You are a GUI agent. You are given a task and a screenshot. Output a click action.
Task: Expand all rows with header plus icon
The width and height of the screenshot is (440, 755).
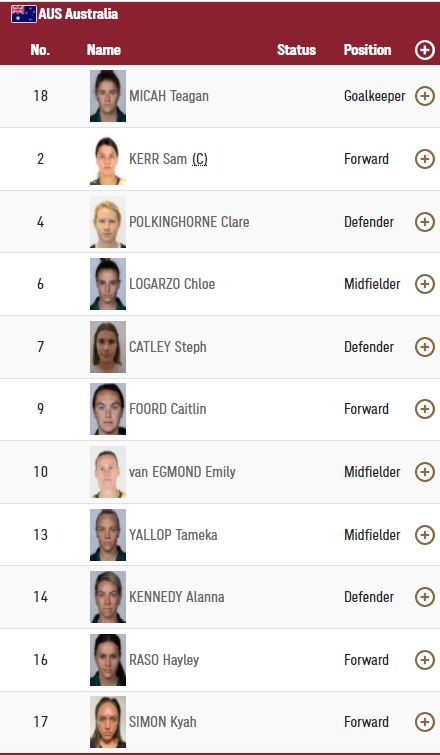point(425,50)
